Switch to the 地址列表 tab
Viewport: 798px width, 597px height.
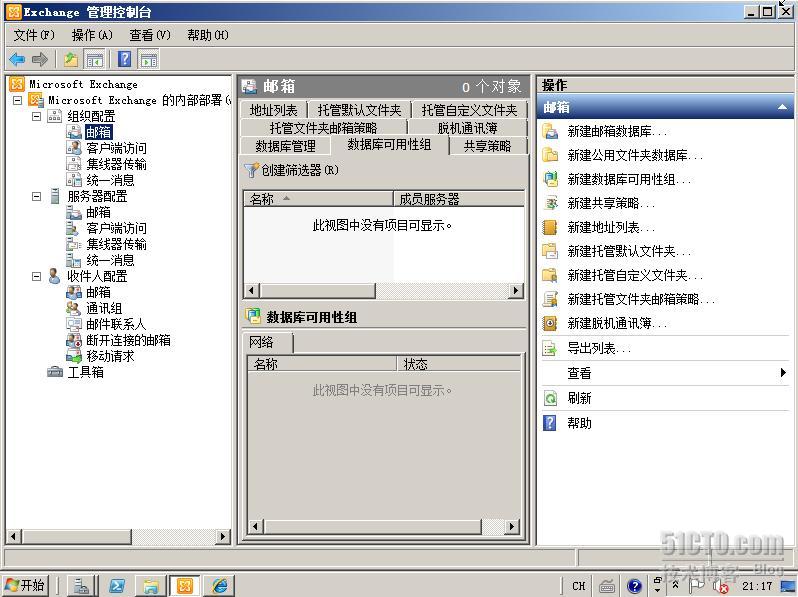tap(273, 110)
